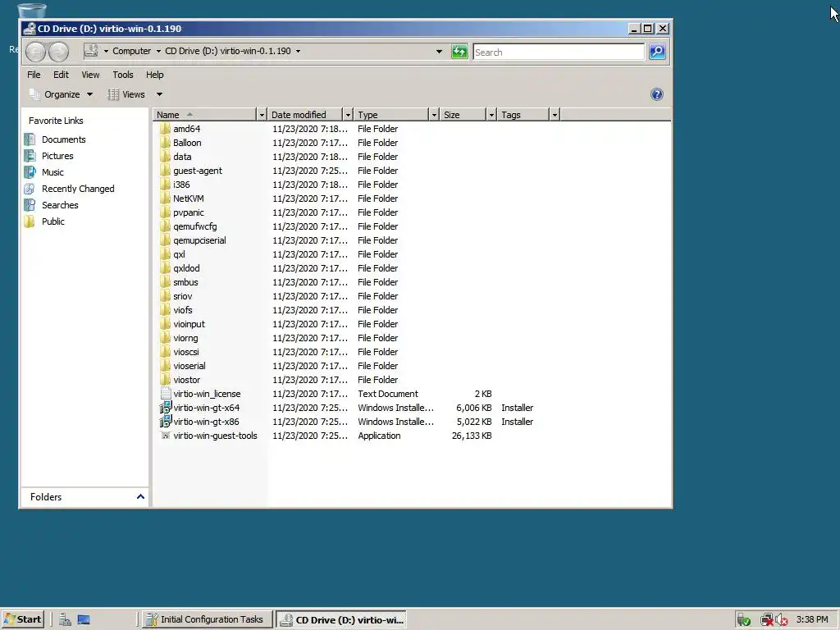Click the Pictures favorite link icon
The width and height of the screenshot is (840, 630).
pyautogui.click(x=30, y=156)
